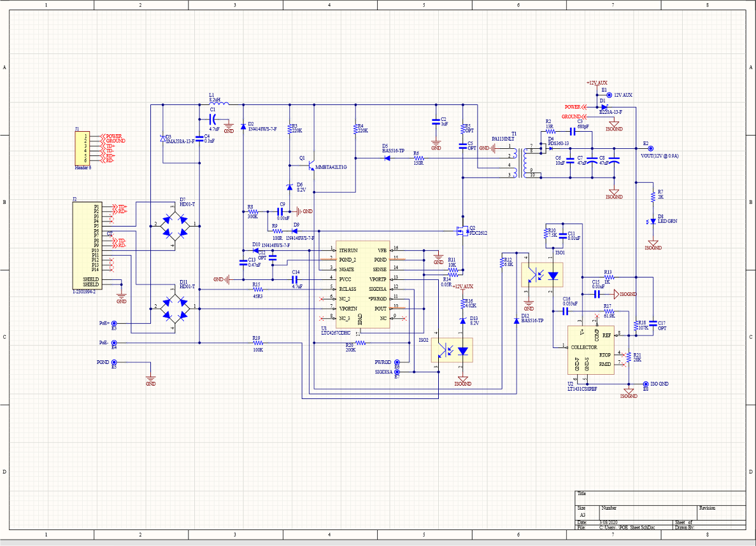Click the L1 8.2uH inductor
The width and height of the screenshot is (756, 546).
218,104
